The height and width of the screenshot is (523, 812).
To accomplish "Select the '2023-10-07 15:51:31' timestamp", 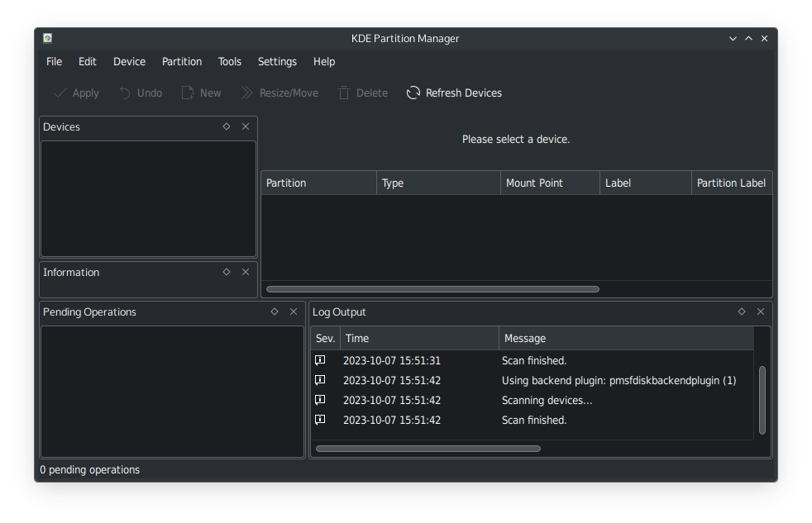I will [x=391, y=360].
